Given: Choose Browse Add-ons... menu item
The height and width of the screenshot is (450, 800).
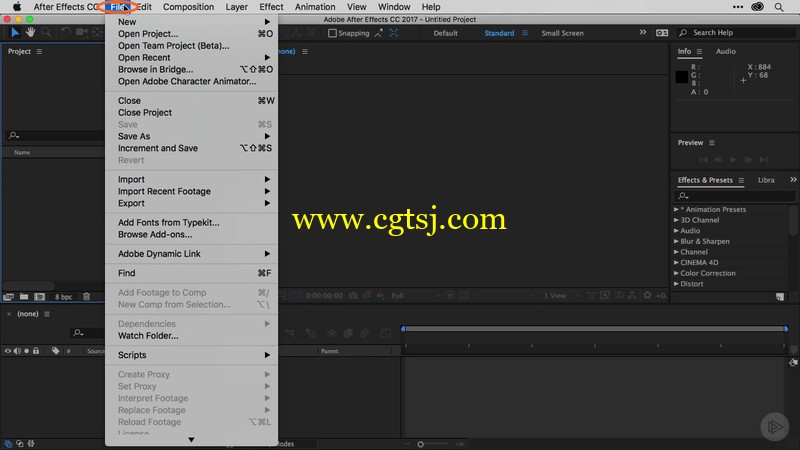Looking at the screenshot, I should (191, 235).
